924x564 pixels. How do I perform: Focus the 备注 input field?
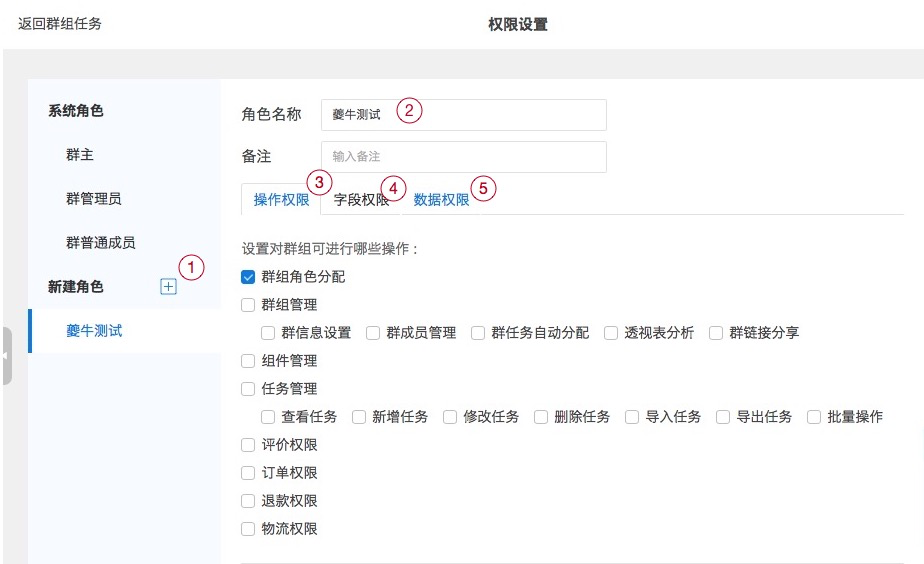[463, 157]
